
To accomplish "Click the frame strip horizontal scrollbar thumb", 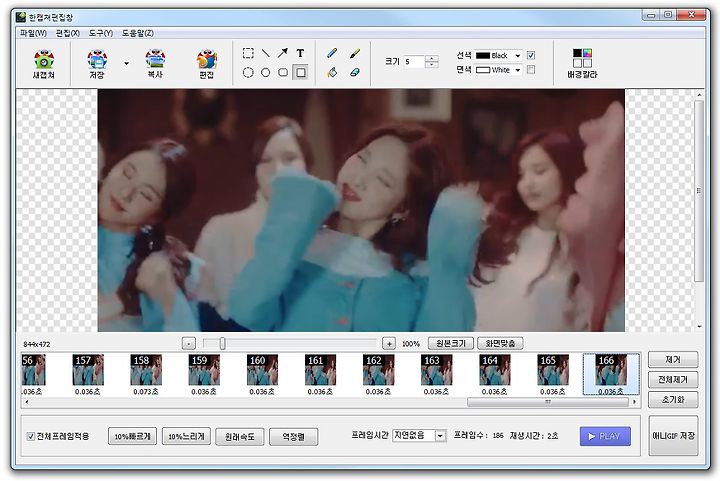I will (548, 402).
